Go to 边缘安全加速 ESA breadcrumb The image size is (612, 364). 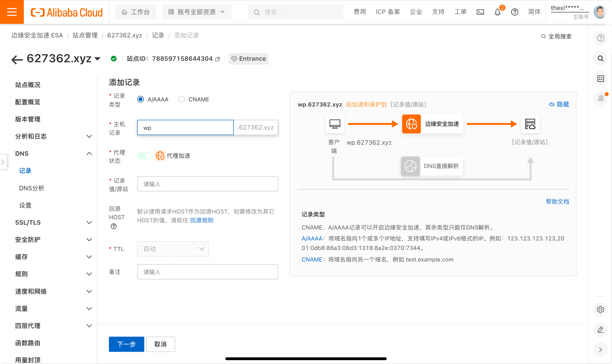tap(37, 35)
